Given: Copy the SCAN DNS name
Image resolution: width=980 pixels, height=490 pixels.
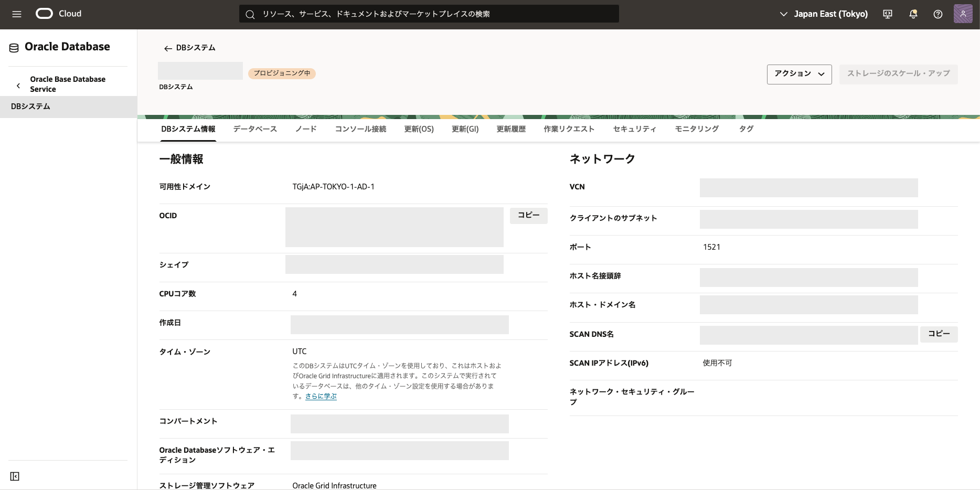Looking at the screenshot, I should pyautogui.click(x=939, y=334).
